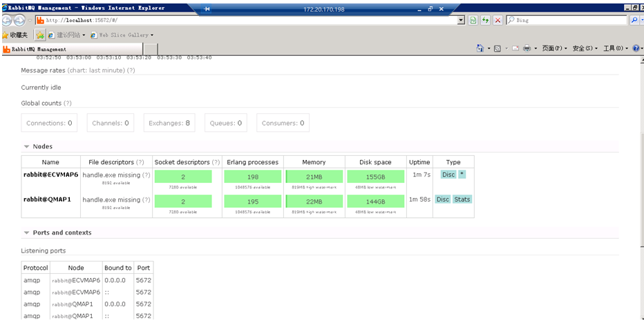Go back with the IE back arrow
The image size is (644, 325).
tap(7, 20)
